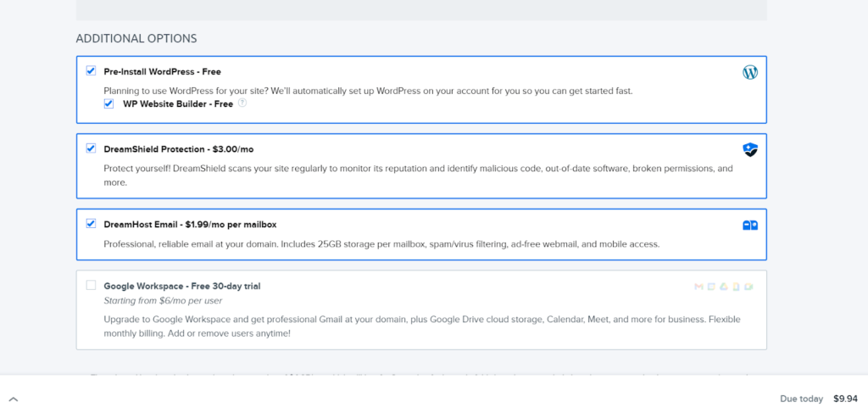The width and height of the screenshot is (868, 413).
Task: Click the 'WP Website Builder - Free' label
Action: [178, 104]
